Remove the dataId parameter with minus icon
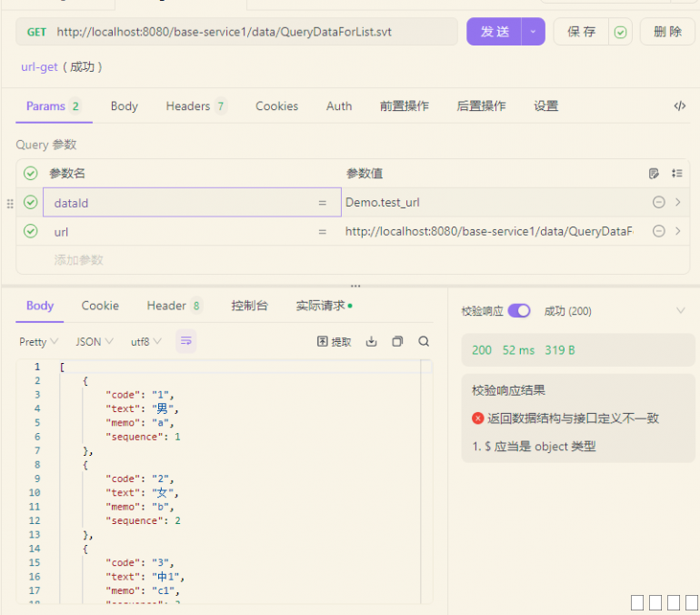700x615 pixels. tap(658, 203)
